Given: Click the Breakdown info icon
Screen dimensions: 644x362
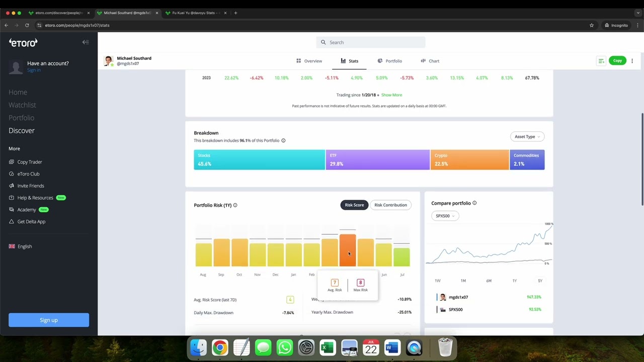Looking at the screenshot, I should 283,141.
